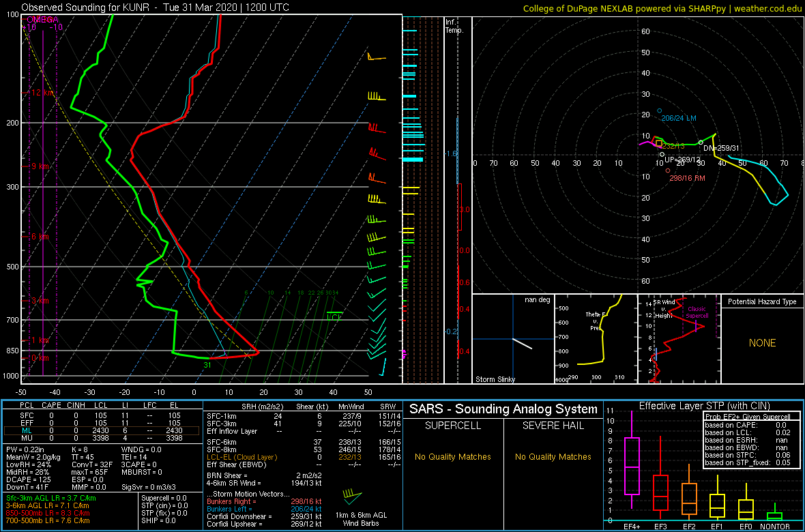Click the Corfidi upshear UP marker circle
805x532 pixels.
(662, 154)
